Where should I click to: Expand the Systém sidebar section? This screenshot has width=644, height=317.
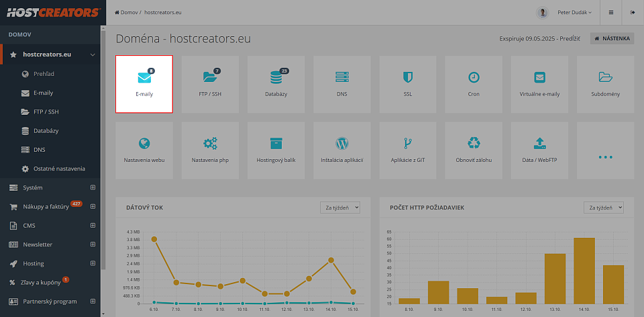click(x=93, y=187)
